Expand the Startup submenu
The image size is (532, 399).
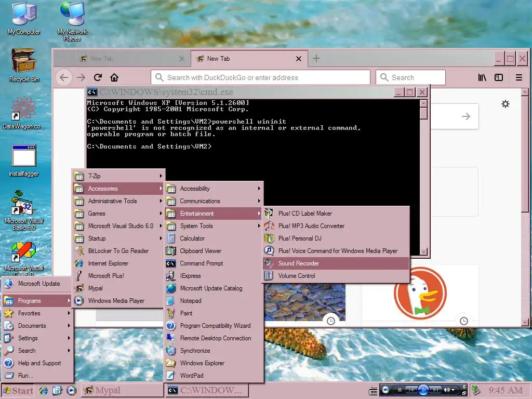point(119,238)
